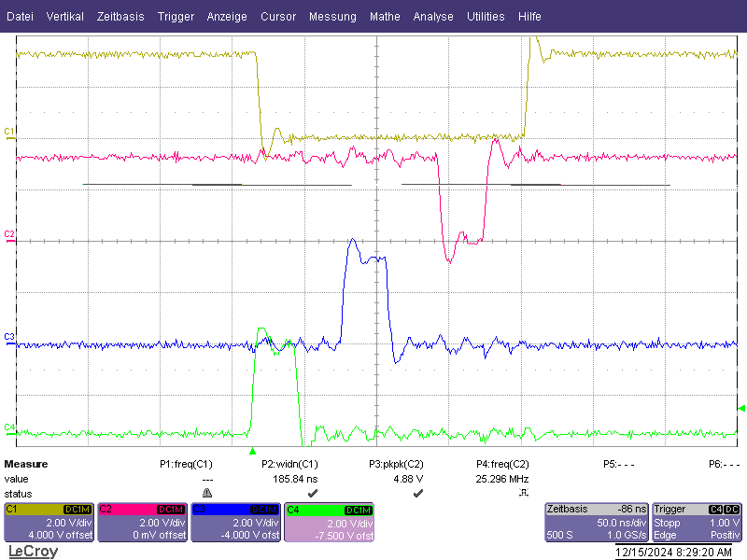Click the P2:widn(C1) measurement label

click(289, 464)
